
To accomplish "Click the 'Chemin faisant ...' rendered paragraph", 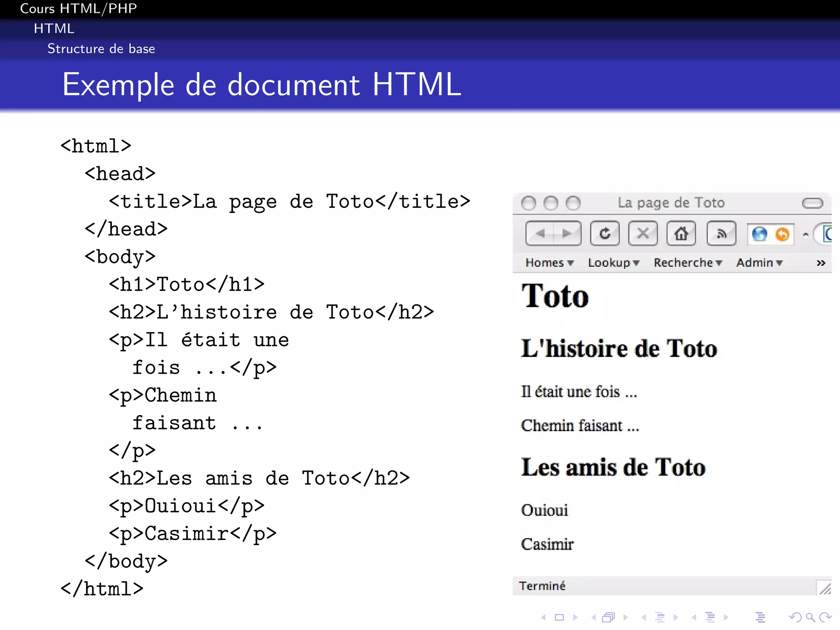I will (x=580, y=426).
